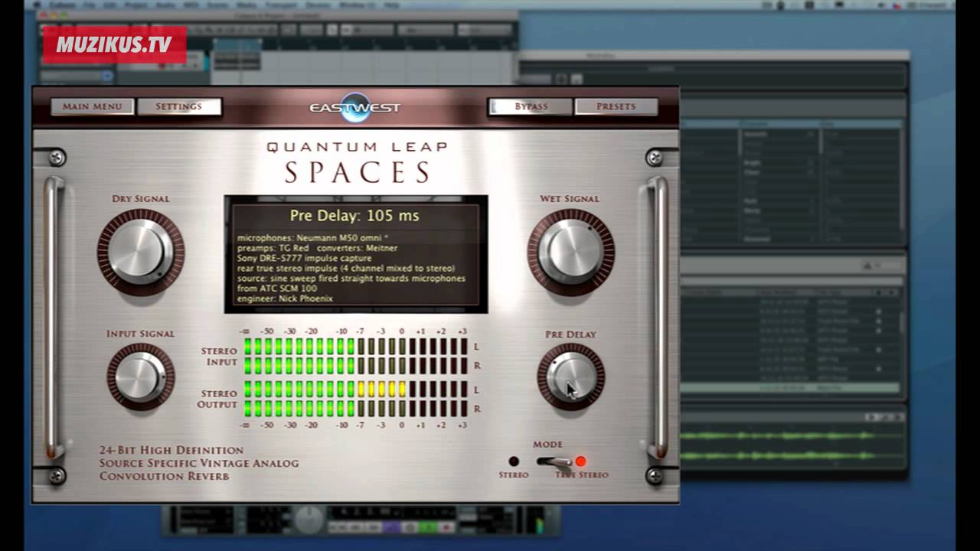This screenshot has width=980, height=551.
Task: Click the 'engineer: Nick Phoenix' line
Action: click(285, 298)
